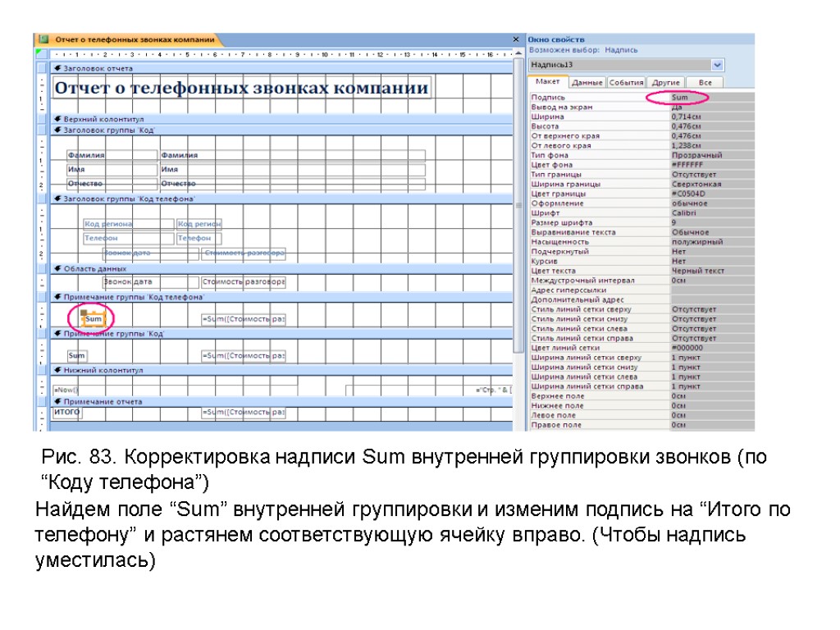This screenshot has width=840, height=630.
Task: Select the left 'Код региона' label
Action: point(129,223)
